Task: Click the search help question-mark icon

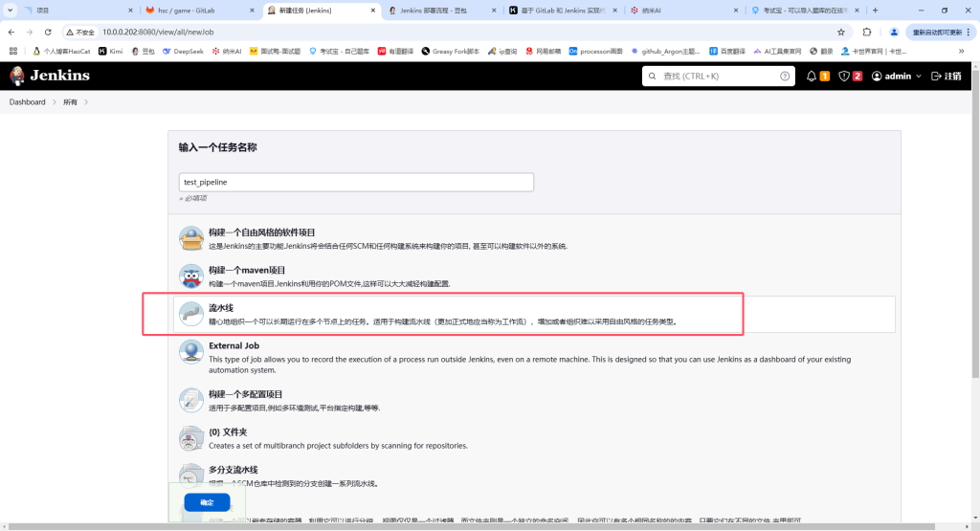Action: click(x=785, y=76)
